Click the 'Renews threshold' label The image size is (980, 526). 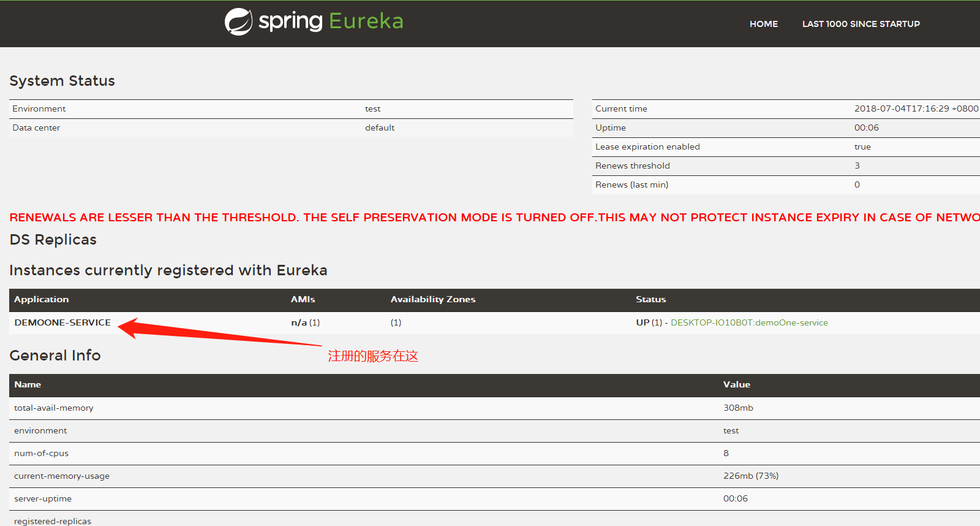(x=633, y=166)
